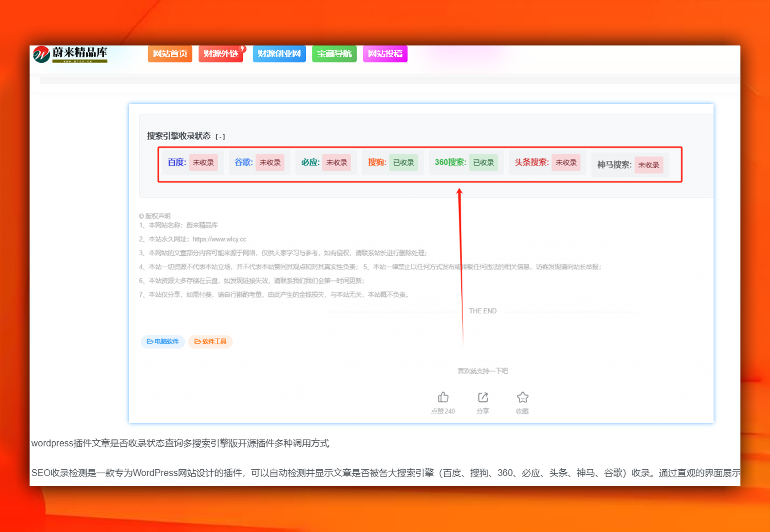Click 谷歌 未收录 status badge

coord(270,163)
